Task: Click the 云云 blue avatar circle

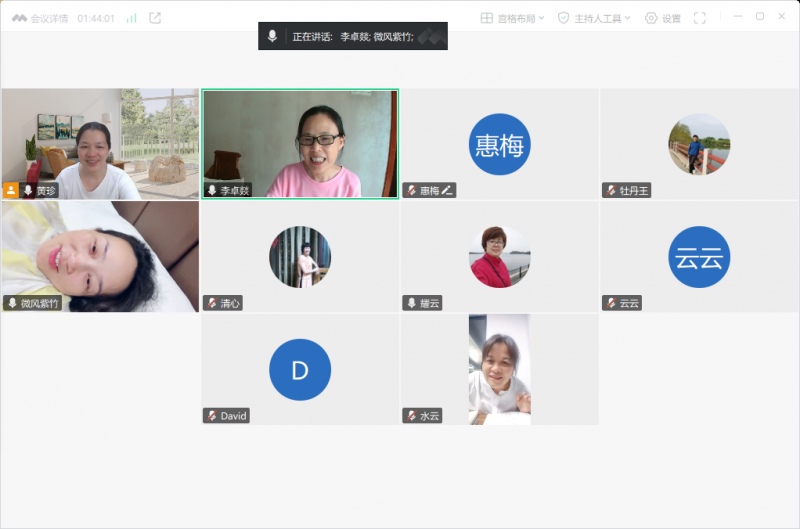Action: (x=699, y=257)
